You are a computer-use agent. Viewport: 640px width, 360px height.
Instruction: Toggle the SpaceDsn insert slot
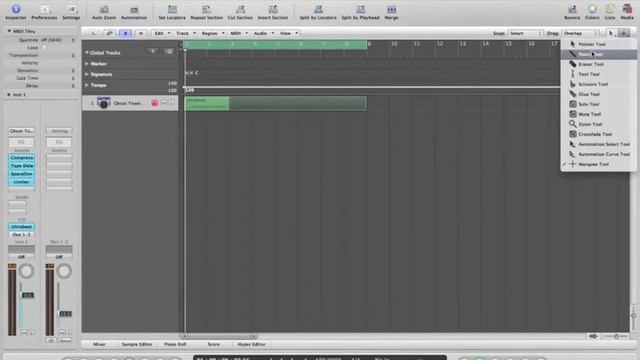pos(21,173)
